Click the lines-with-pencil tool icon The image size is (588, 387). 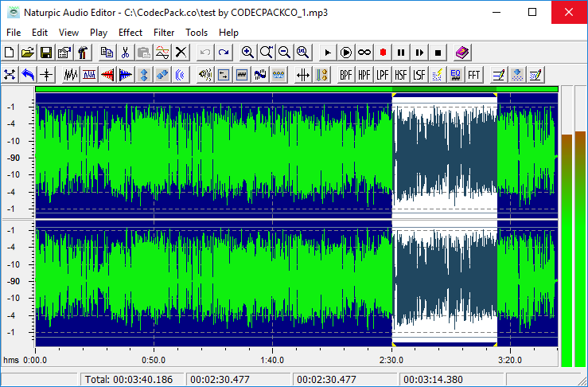click(499, 75)
